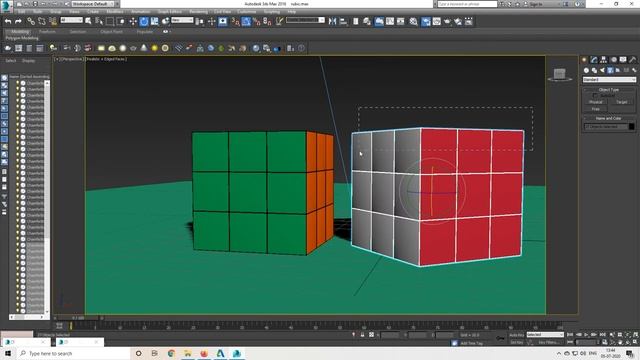Image resolution: width=640 pixels, height=360 pixels.
Task: Switch to the Motion command panel
Action: (613, 60)
